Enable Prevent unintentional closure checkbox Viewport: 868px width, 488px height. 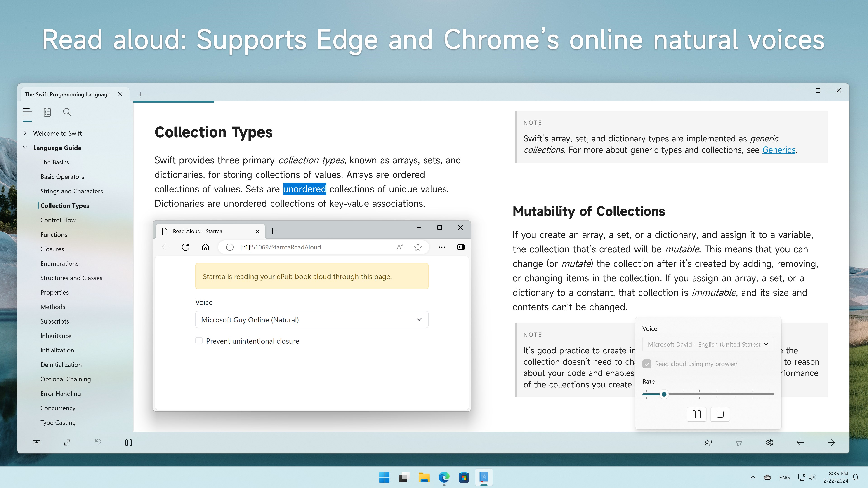click(199, 341)
